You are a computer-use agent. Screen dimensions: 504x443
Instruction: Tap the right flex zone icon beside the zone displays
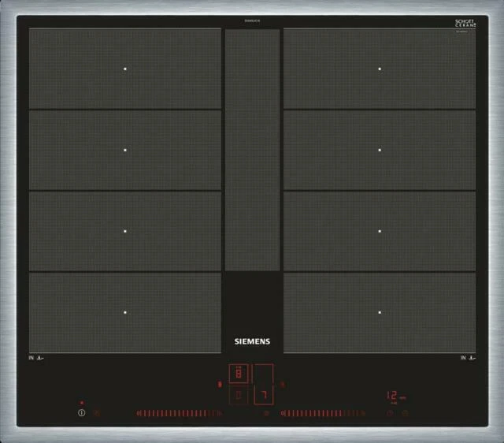pyautogui.click(x=282, y=384)
